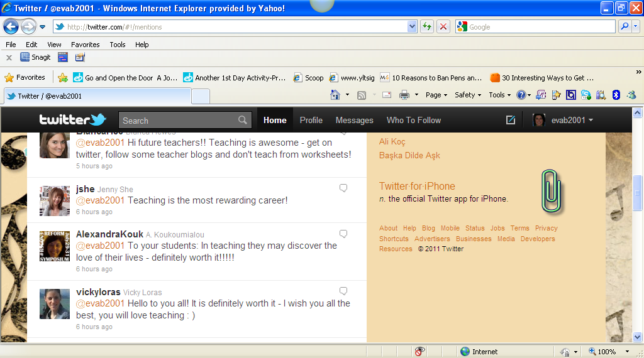Click the Print icon

point(404,95)
